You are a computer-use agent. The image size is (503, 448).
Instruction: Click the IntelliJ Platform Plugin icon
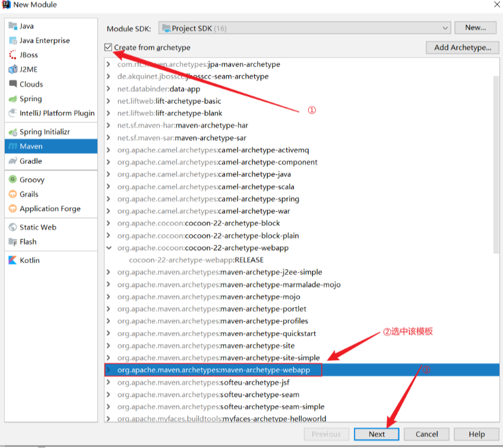[13, 113]
